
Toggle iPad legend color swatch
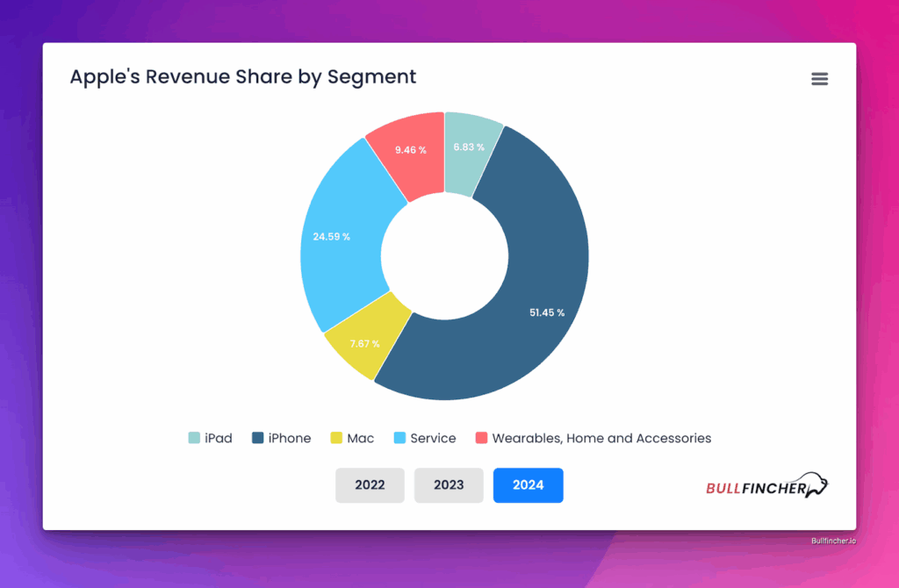tap(194, 438)
